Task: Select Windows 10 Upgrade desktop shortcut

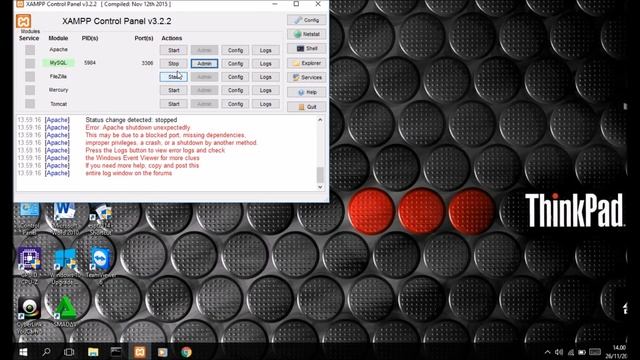Action: 65,265
